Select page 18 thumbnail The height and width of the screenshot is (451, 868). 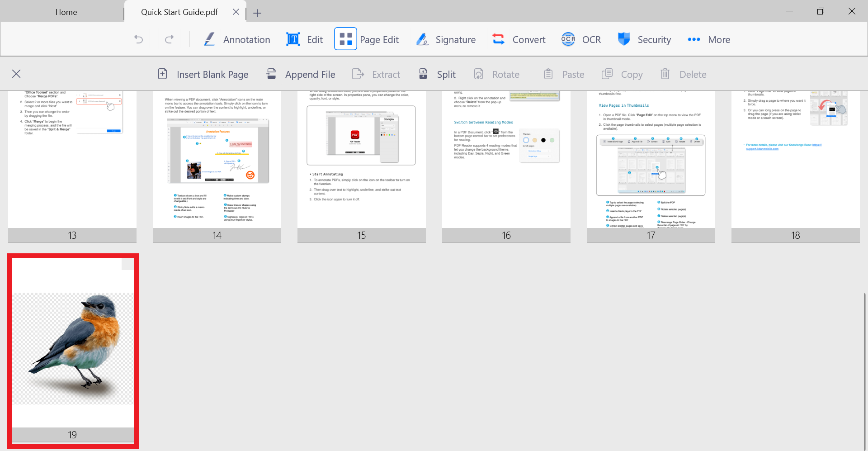pos(796,166)
